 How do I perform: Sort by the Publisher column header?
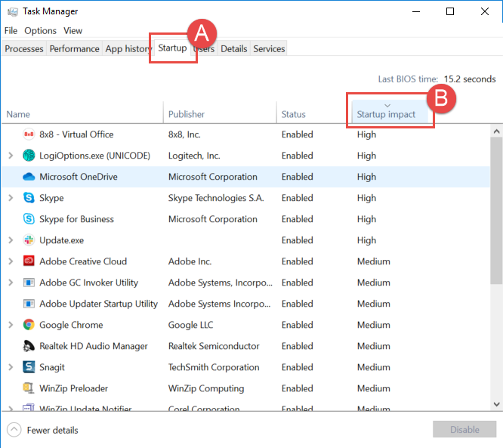click(x=220, y=114)
